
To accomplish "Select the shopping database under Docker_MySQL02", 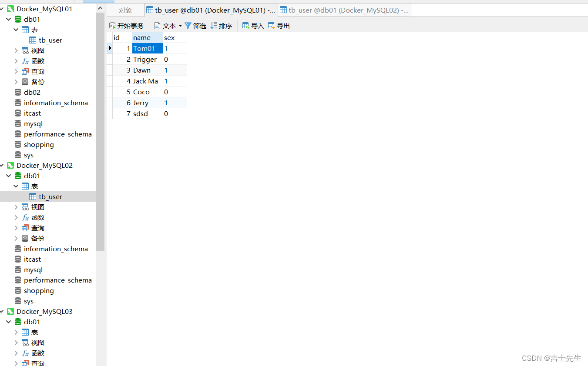I will [x=39, y=290].
